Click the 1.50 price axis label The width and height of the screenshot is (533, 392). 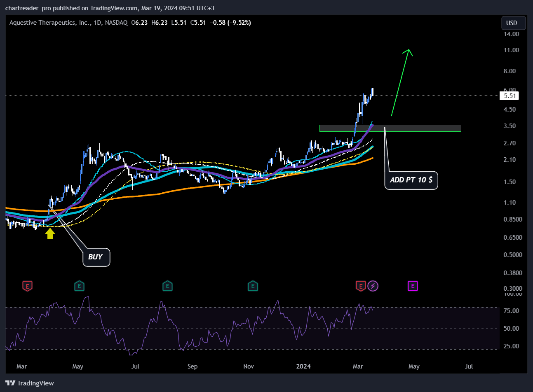[x=510, y=182]
